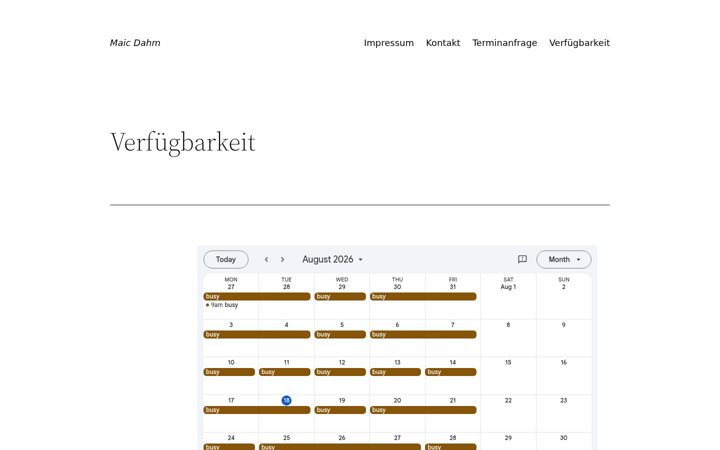Viewport: 720px width, 450px height.
Task: Click date number 9 on Sunday
Action: [564, 325]
